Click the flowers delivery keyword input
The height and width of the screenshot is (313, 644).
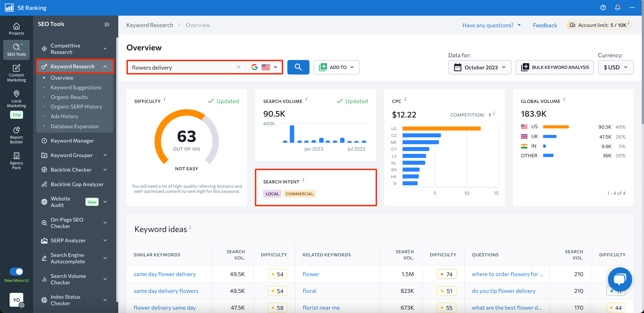(182, 67)
